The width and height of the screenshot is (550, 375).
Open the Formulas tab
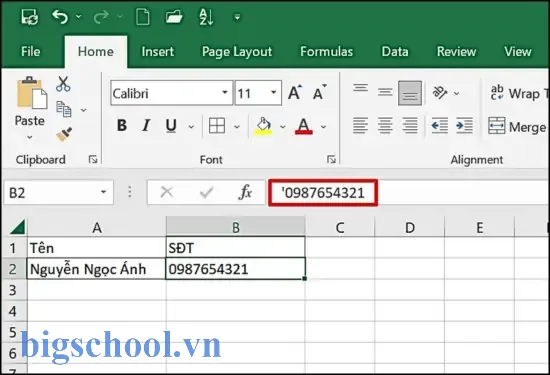(x=327, y=52)
